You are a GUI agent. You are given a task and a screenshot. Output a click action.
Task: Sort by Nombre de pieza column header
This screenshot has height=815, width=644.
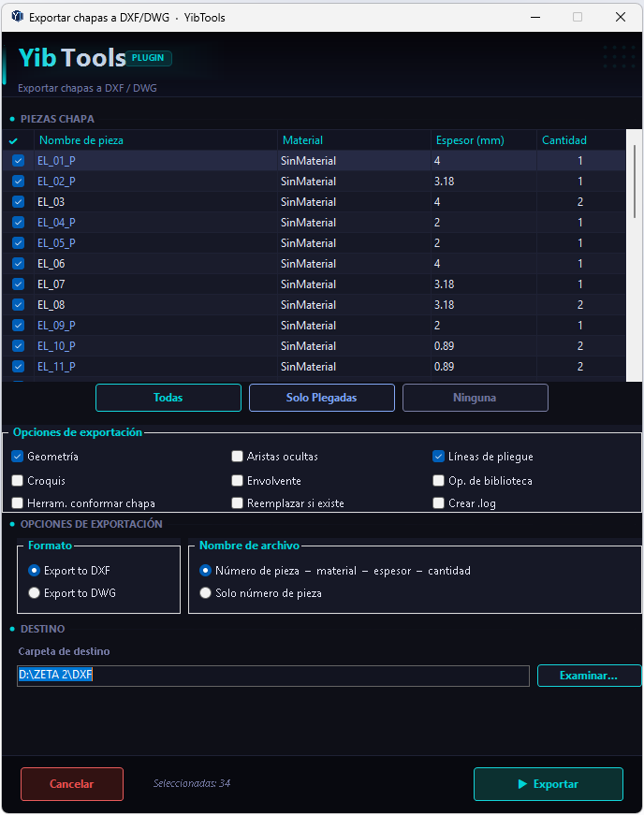155,140
